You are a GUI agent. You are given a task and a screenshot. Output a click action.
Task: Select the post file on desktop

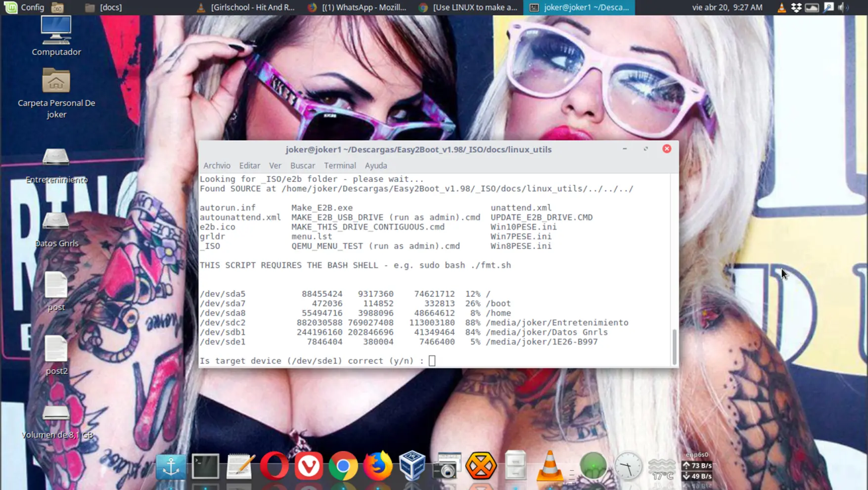coord(56,291)
